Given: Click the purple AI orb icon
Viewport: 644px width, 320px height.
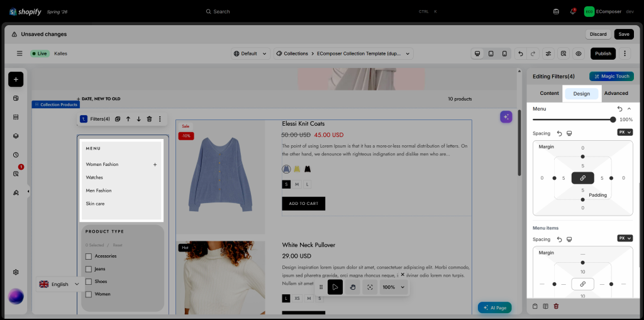Looking at the screenshot, I should tap(16, 296).
